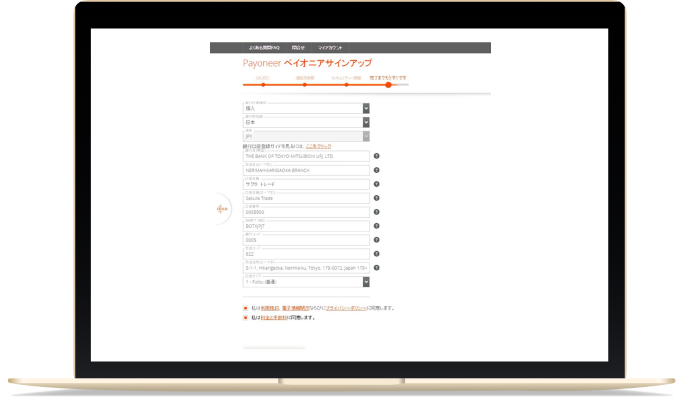Viewport: 684px width, 398px height.
Task: Click the branch address field 5-1-1, Hikarigaoka
Action: click(x=306, y=268)
